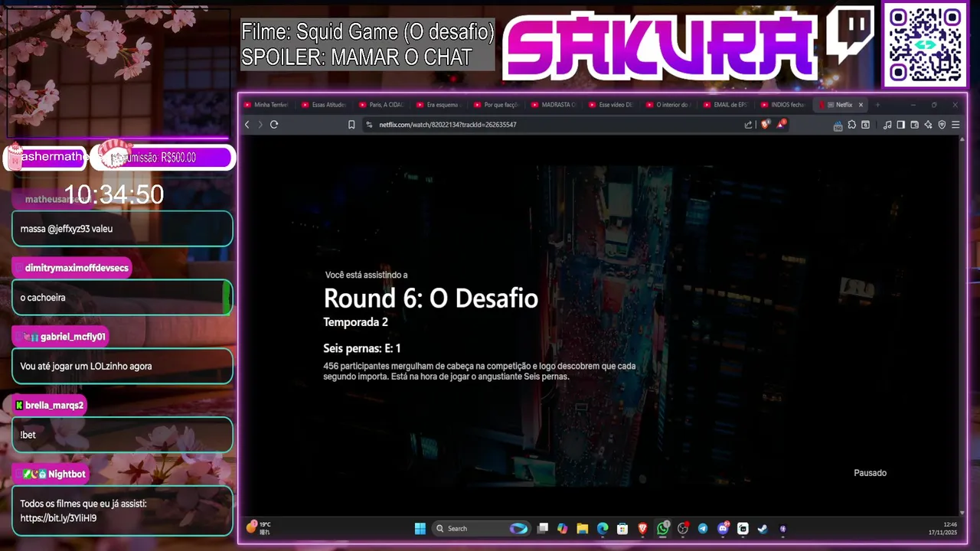980x551 pixels.
Task: Click the 'o cachoeira' chat message
Action: [43, 298]
